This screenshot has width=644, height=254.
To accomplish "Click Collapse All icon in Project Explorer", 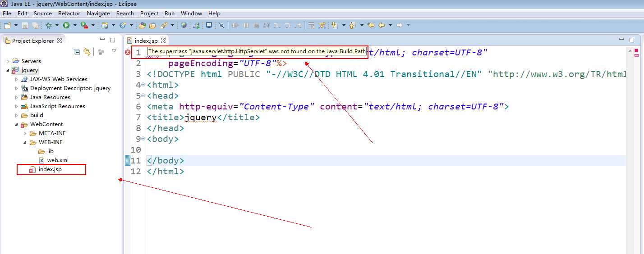I will pos(77,52).
